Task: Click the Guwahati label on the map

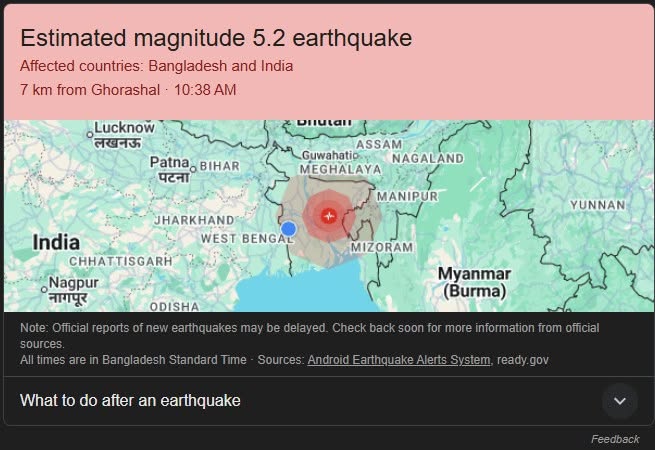Action: pos(329,156)
